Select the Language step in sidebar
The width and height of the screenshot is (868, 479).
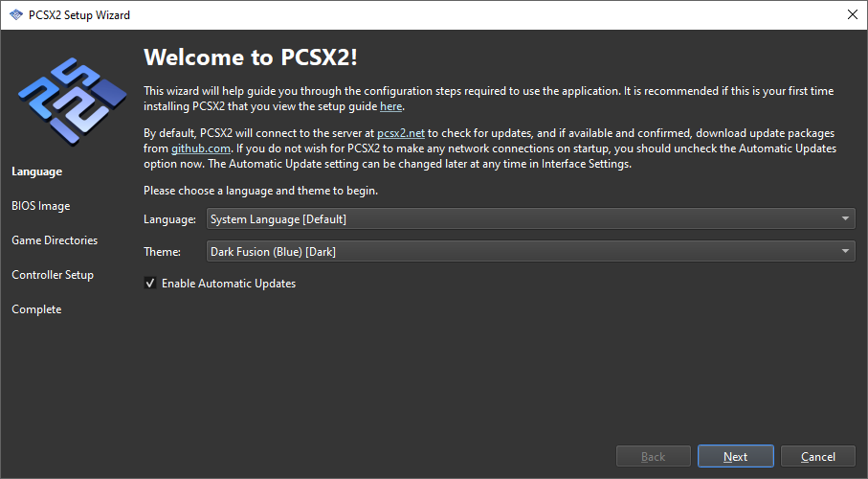pos(36,171)
